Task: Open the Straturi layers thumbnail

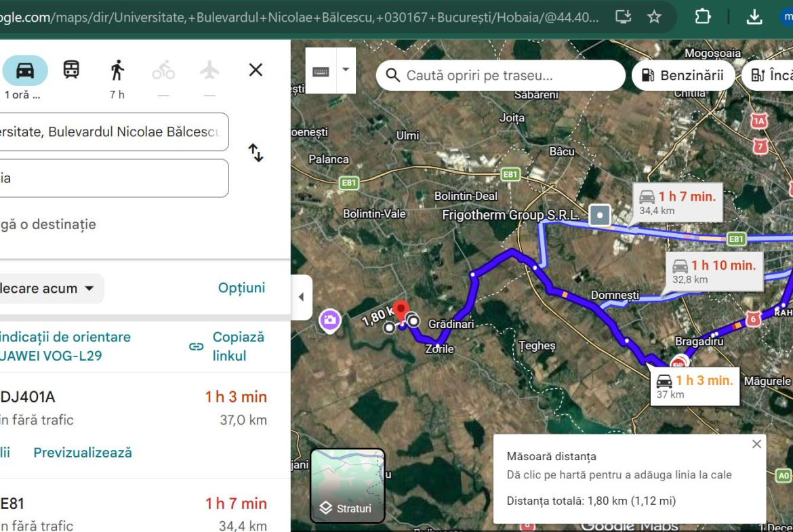Action: (348, 485)
